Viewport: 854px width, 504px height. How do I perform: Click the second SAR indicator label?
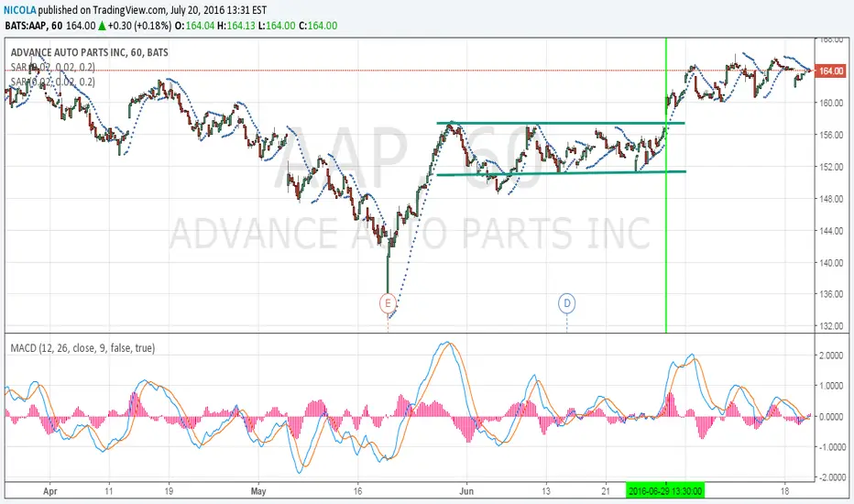[53, 82]
